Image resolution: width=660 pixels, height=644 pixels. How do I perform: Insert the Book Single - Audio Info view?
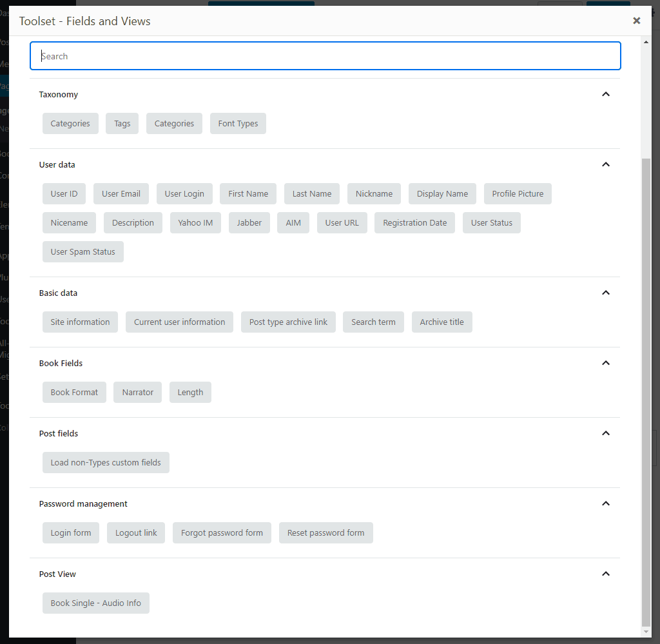coord(95,603)
